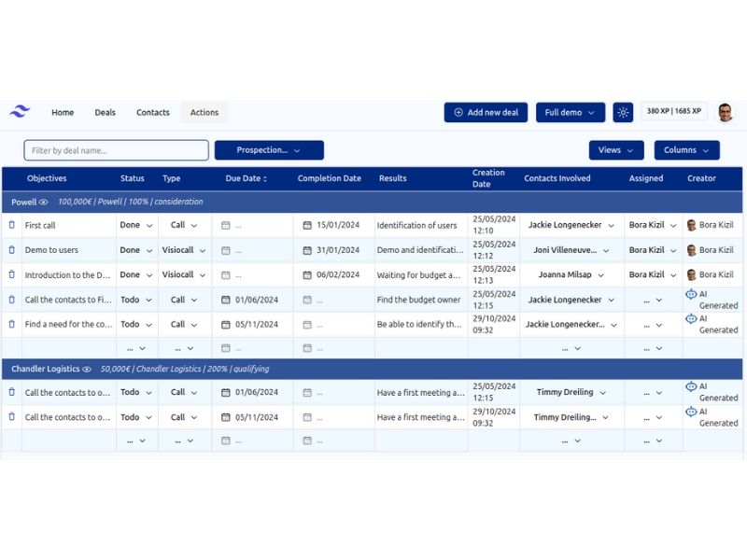
Task: Open completion date calendar showing 31/01/2024
Action: coord(307,250)
